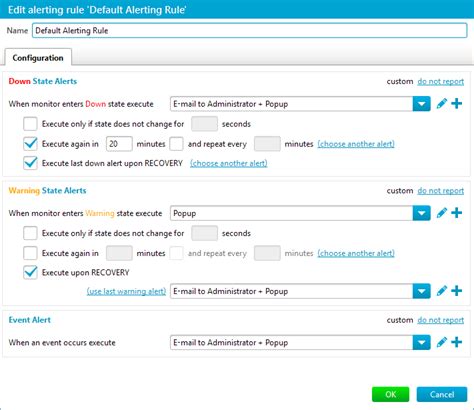Click Warning 'repeat every' minutes field
The image size is (474, 410).
pyautogui.click(x=267, y=253)
